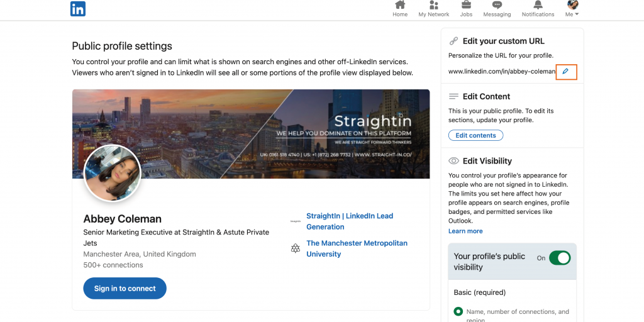Click the lines icon beside Edit Content
The height and width of the screenshot is (322, 644).
[x=453, y=96]
